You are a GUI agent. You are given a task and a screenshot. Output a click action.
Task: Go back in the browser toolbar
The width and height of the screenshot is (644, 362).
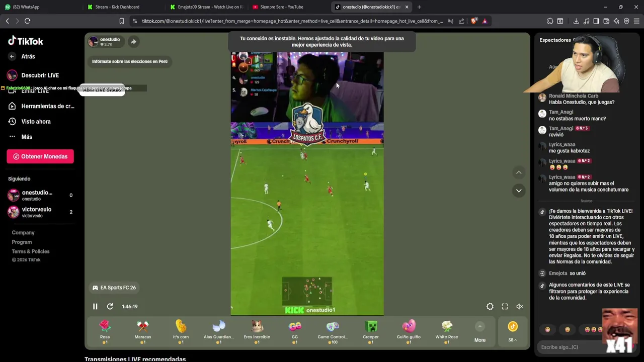pos(7,21)
